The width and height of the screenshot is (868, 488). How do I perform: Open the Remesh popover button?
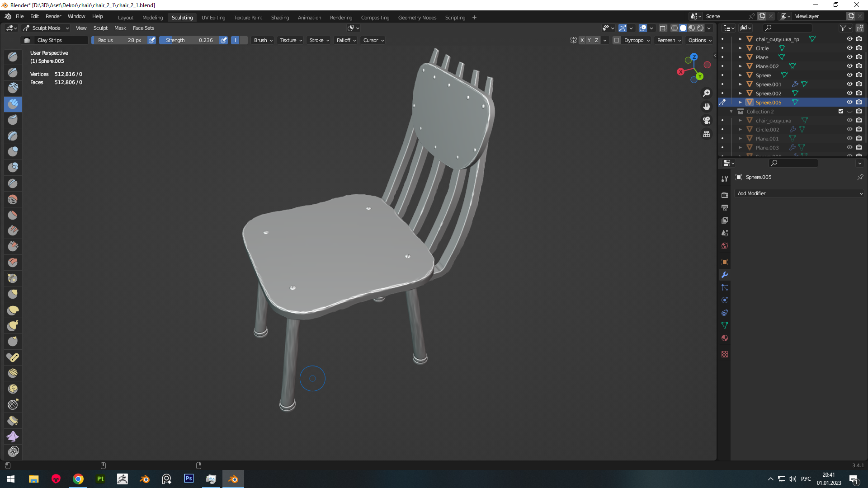click(669, 40)
